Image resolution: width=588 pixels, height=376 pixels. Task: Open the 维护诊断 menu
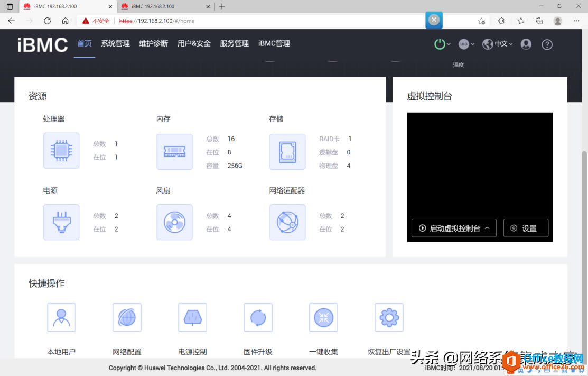tap(153, 43)
